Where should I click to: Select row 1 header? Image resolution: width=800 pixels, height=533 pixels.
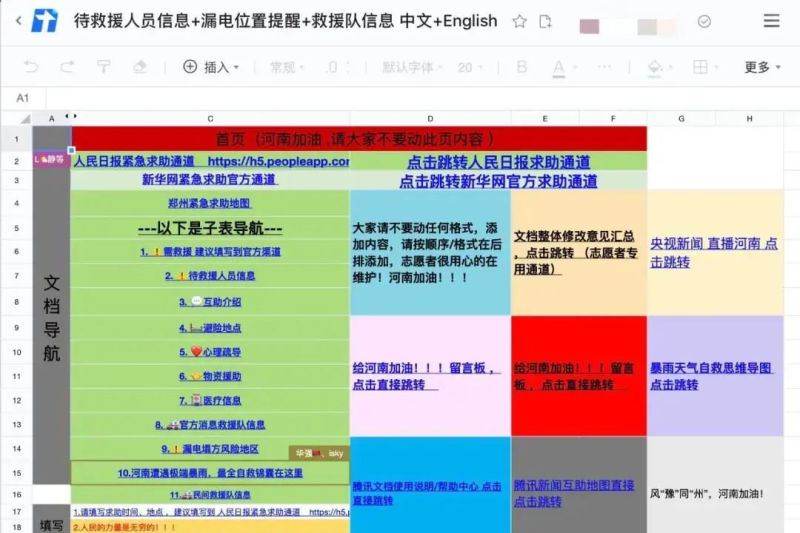pos(17,139)
